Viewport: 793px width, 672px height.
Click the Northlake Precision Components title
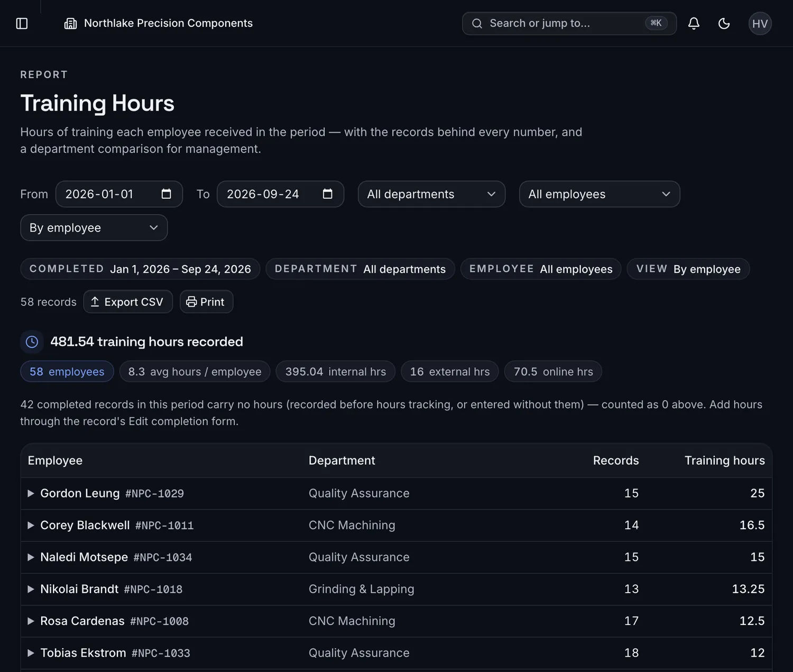click(x=168, y=23)
